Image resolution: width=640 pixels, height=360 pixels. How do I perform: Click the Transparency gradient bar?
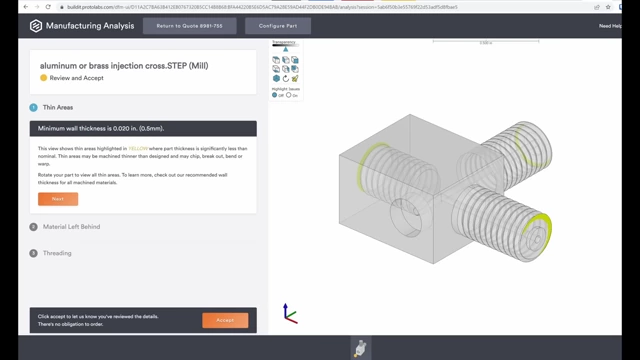286,45
